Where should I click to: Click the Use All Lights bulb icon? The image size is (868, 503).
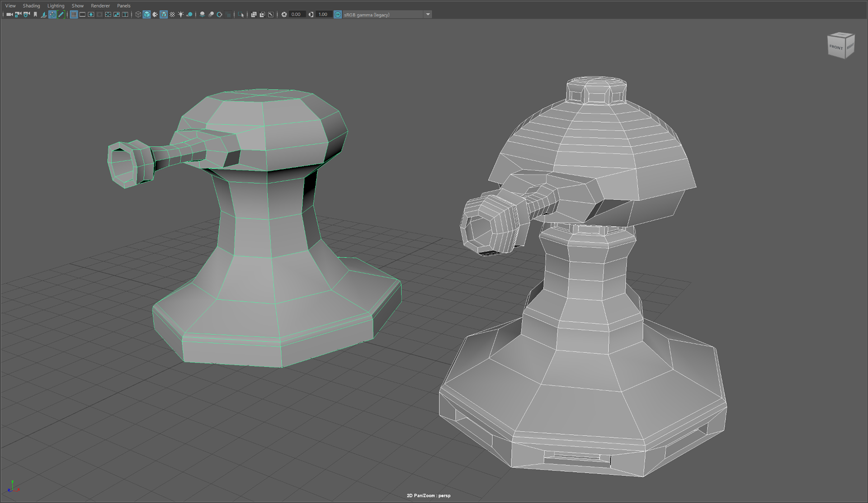(x=181, y=14)
